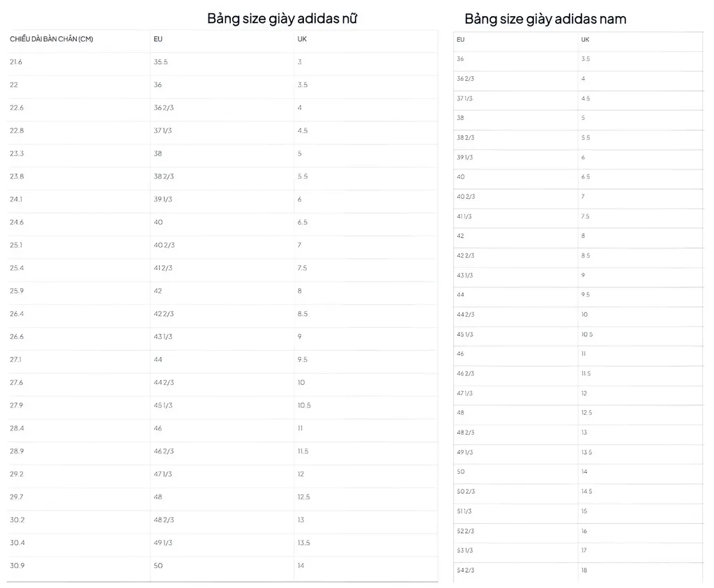The width and height of the screenshot is (714, 588).
Task: Click UK size 18 in the men's table
Action: [x=584, y=571]
